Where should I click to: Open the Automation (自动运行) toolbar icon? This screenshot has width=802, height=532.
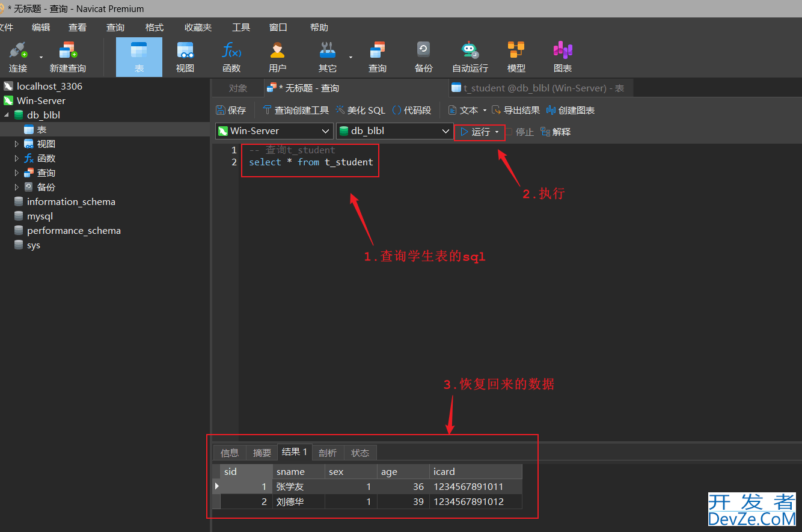[470, 57]
